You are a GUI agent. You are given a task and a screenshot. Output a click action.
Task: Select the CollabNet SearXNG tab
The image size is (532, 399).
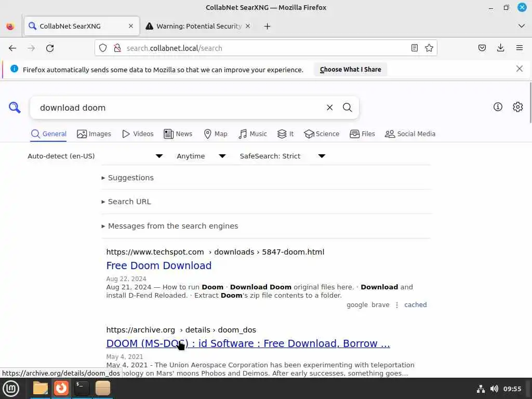82,26
